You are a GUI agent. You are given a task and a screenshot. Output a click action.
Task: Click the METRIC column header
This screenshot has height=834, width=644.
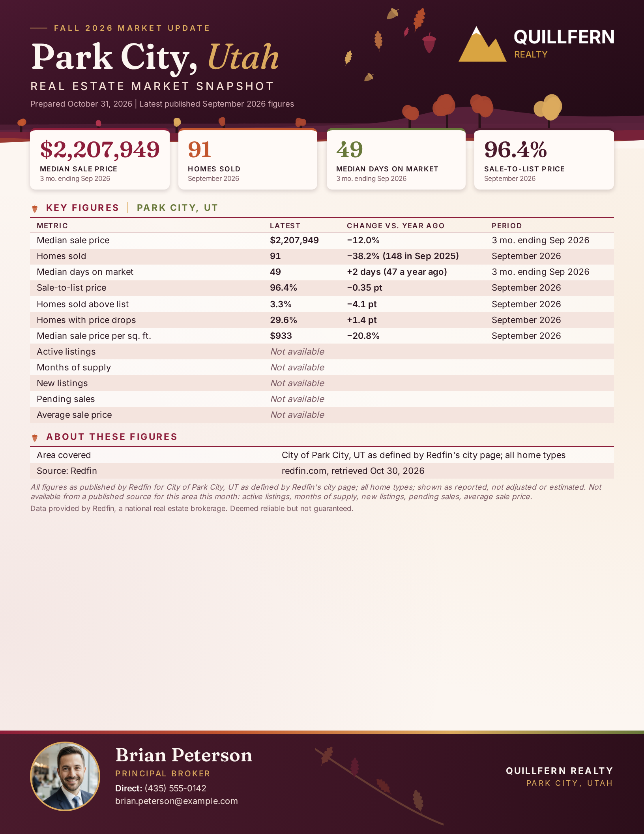[52, 225]
